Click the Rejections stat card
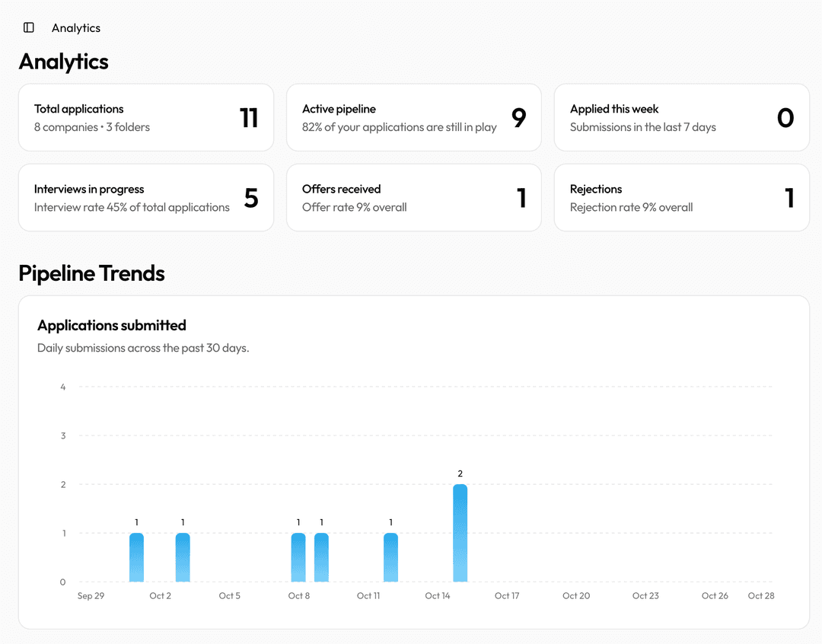 [x=681, y=197]
